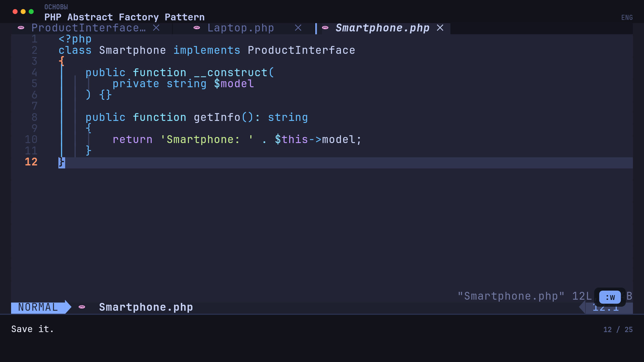The height and width of the screenshot is (362, 644).
Task: Click the ProductInterface name in class declaration
Action: pos(301,50)
